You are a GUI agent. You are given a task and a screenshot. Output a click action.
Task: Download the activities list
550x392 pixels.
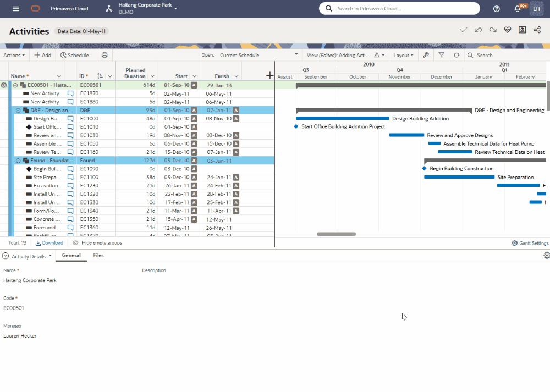pyautogui.click(x=50, y=243)
